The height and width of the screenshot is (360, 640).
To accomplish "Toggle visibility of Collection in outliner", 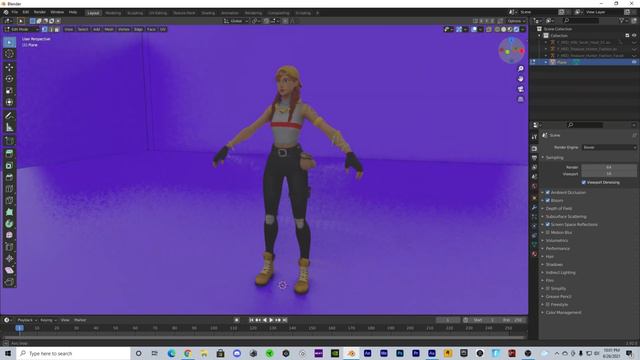I will (x=634, y=36).
